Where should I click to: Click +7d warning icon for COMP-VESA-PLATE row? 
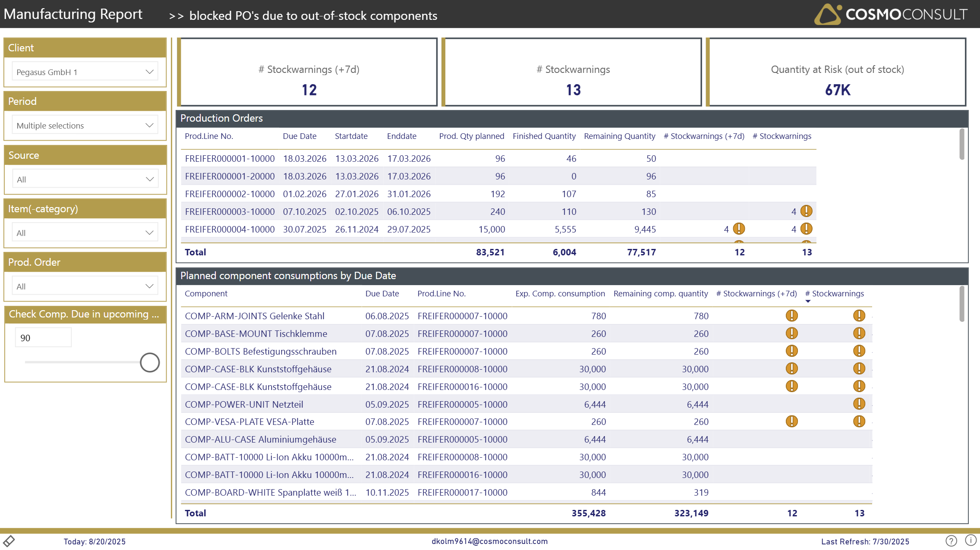click(791, 421)
